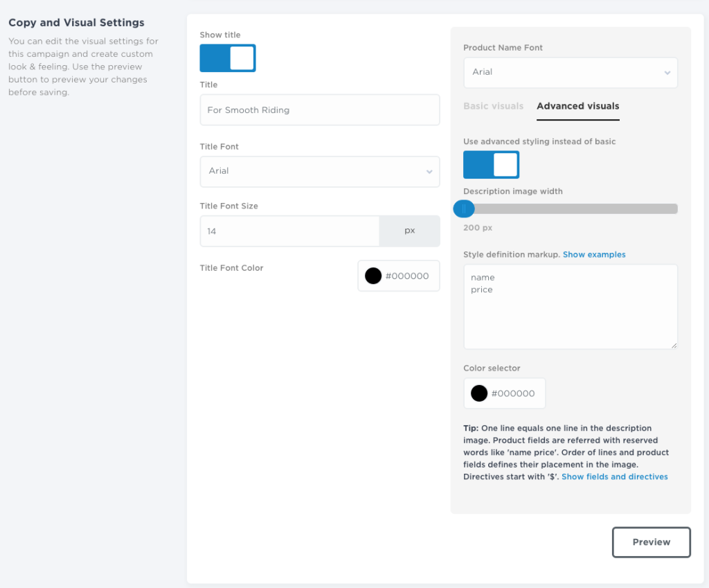Viewport: 709px width, 588px height.
Task: Click the Title text field
Action: click(x=319, y=110)
